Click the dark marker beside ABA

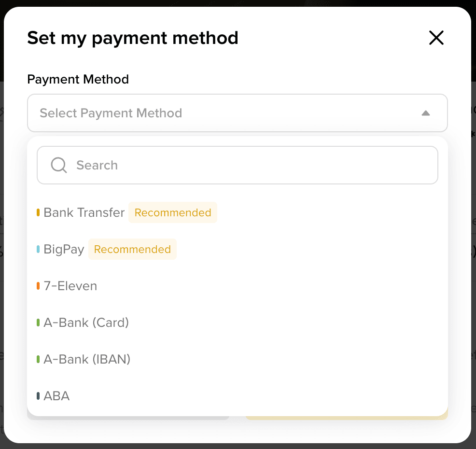[x=38, y=396]
